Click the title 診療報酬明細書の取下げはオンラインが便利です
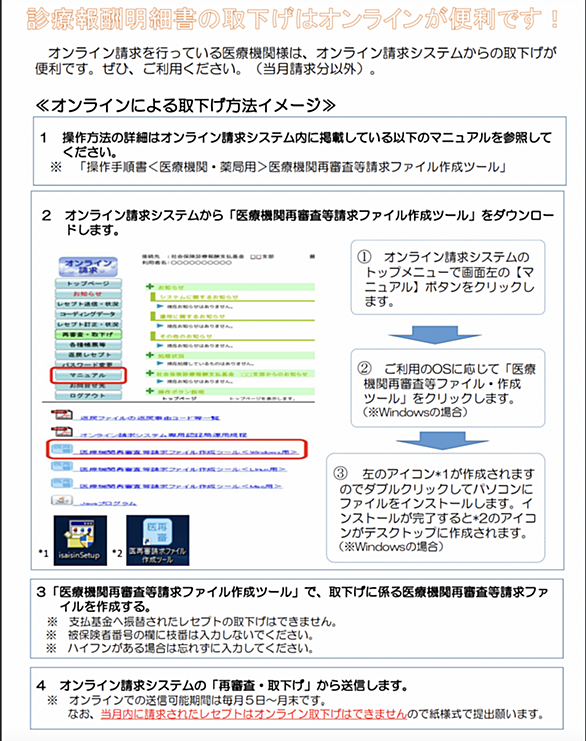The image size is (586, 741). [x=293, y=19]
